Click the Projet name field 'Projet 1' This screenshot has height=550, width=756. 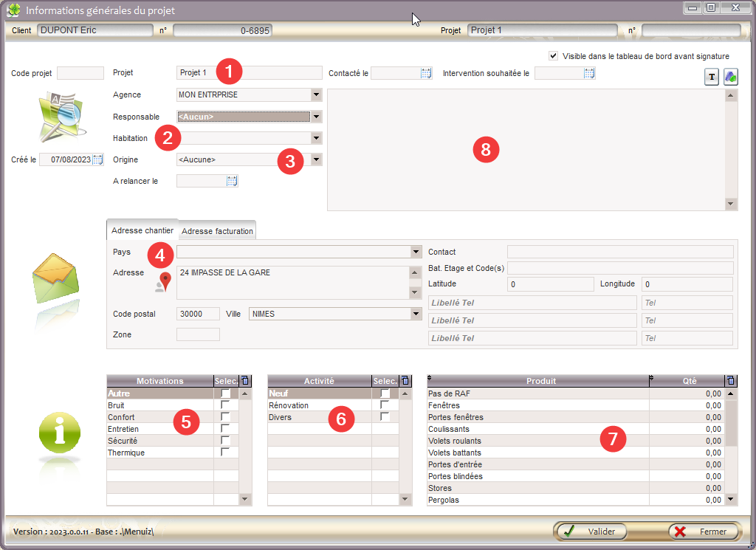[x=250, y=73]
